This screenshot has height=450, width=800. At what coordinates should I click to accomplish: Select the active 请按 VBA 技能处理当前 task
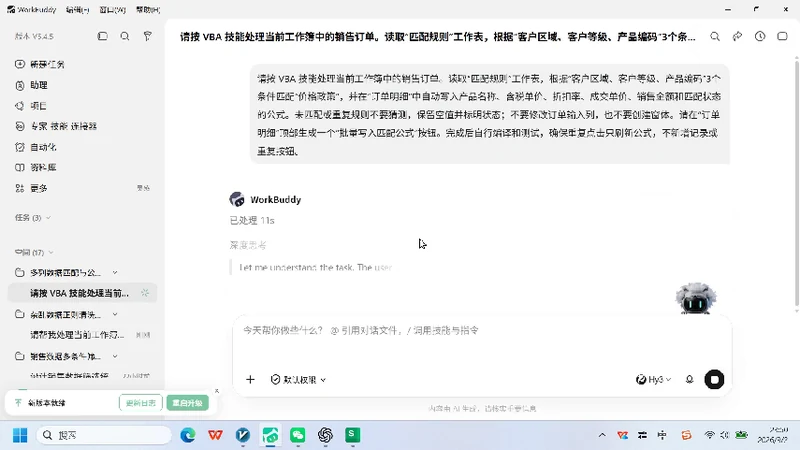click(82, 293)
